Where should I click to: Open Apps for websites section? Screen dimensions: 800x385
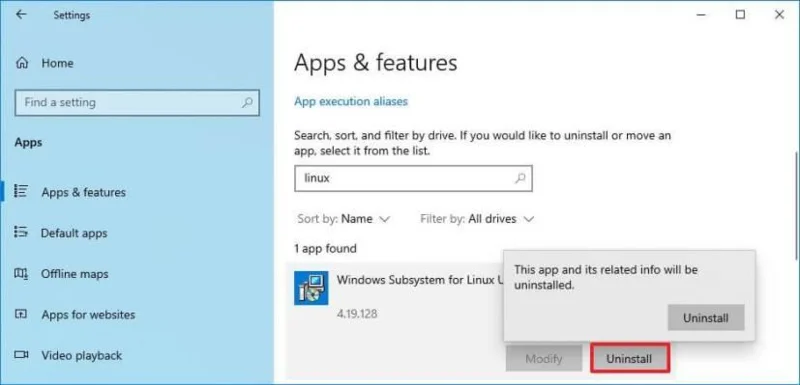pos(88,315)
